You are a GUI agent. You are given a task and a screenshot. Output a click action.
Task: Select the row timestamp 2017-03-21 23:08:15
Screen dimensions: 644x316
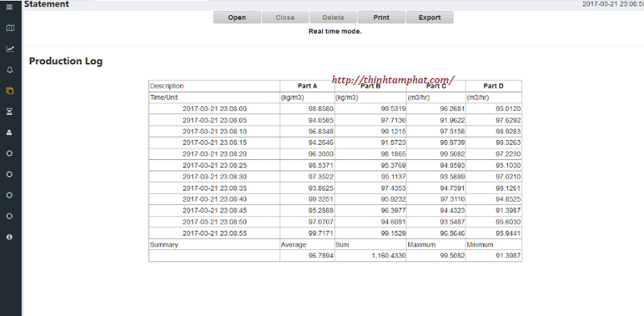(214, 142)
